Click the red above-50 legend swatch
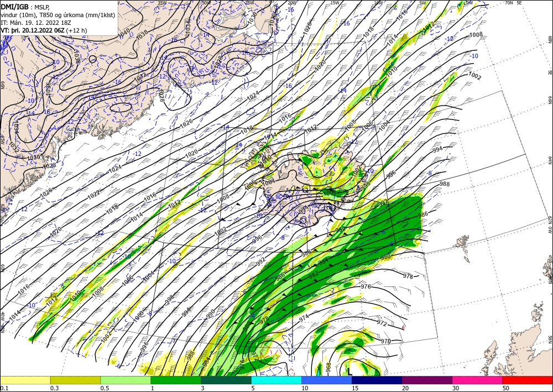This screenshot has height=392, width=553. click(x=528, y=380)
